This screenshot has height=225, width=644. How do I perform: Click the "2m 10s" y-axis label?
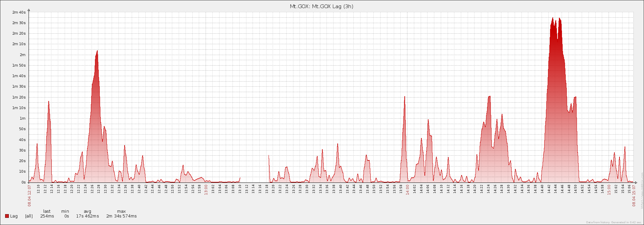pos(19,44)
